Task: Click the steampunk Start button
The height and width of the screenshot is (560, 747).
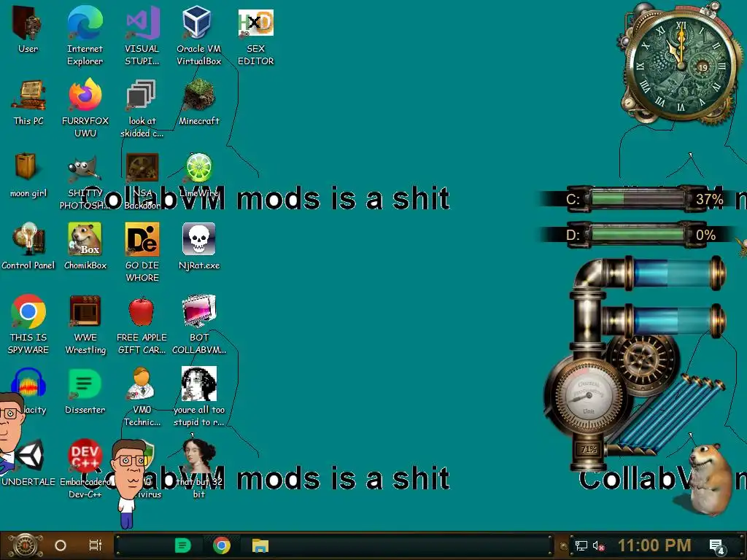Action: [25, 545]
